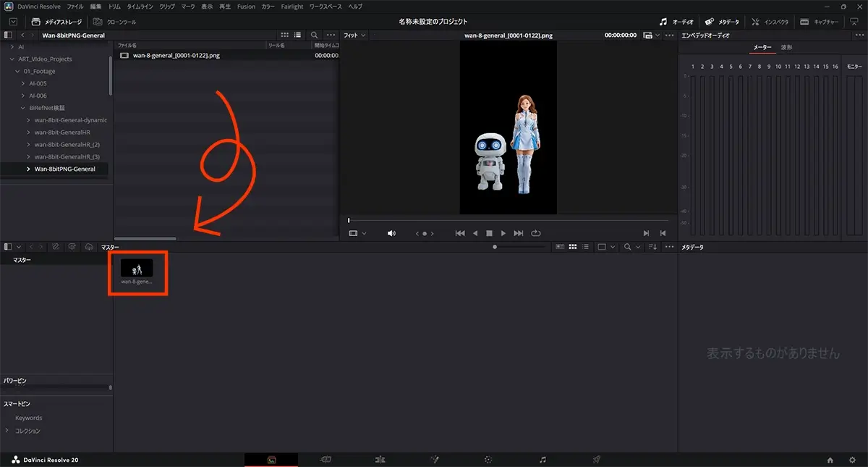Viewport: 868px width, 467px height.
Task: Open the Edit page icon in bottom bar
Action: click(380, 460)
